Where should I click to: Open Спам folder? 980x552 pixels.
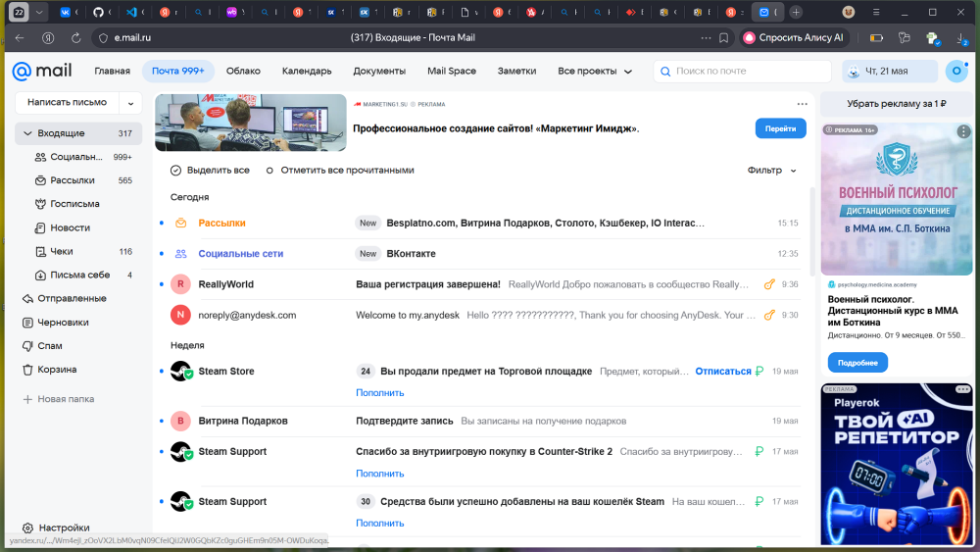[x=50, y=346]
